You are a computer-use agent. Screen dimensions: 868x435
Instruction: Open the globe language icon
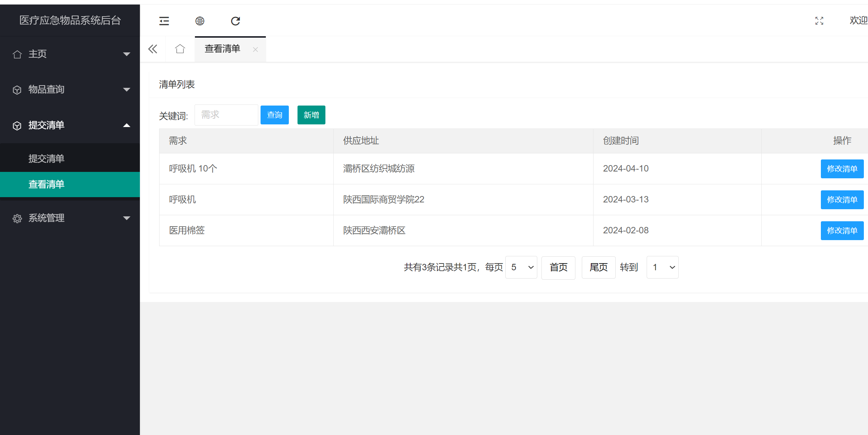[x=200, y=21]
